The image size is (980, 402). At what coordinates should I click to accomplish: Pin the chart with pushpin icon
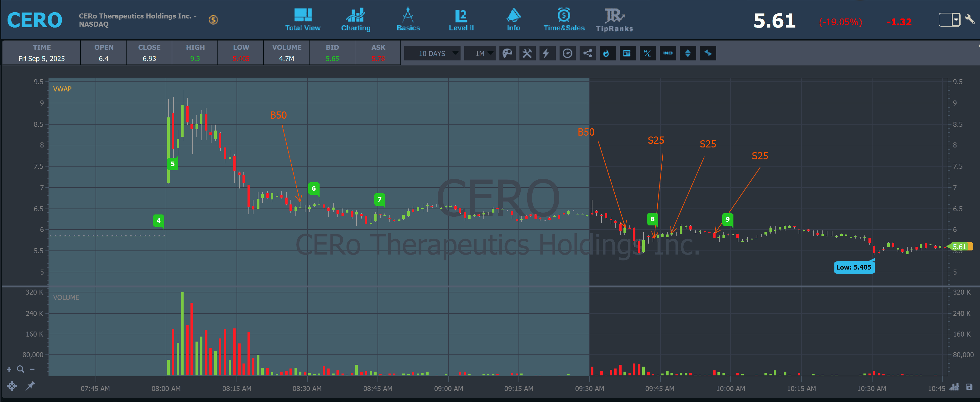[x=30, y=386]
